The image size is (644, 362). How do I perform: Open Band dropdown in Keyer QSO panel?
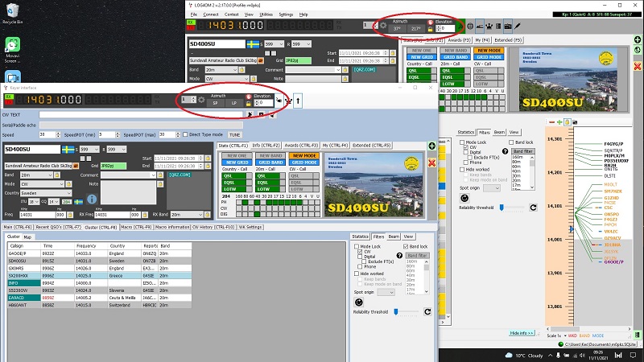coord(36,175)
